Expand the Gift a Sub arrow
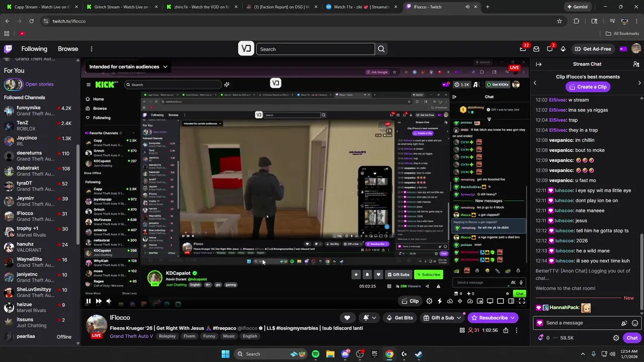The width and height of the screenshot is (644, 362). click(458, 318)
